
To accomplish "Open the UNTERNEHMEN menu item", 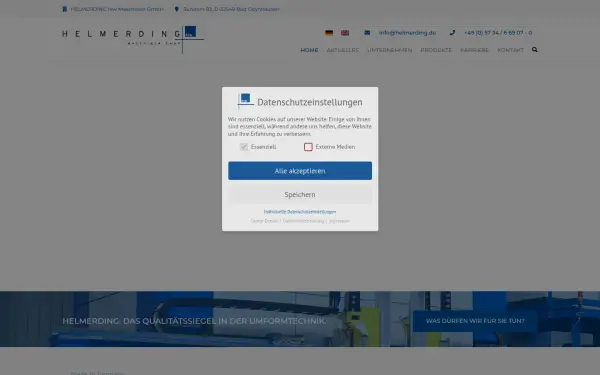I will (390, 50).
